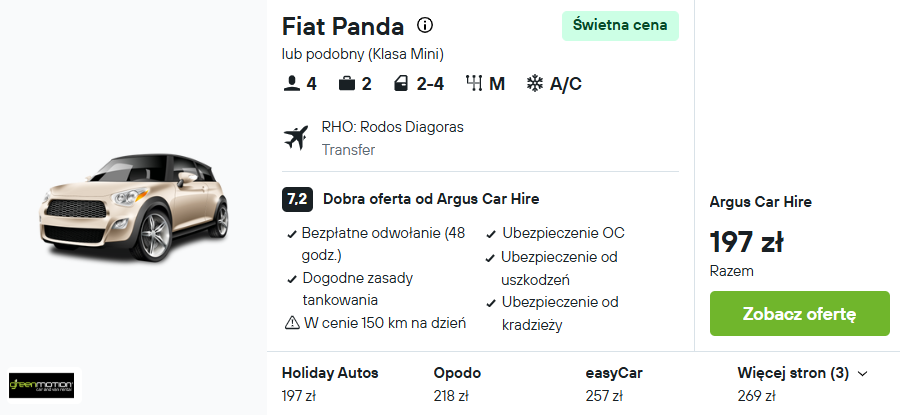Screen dimensions: 900x415
Task: Click the Świetna cena badge
Action: click(620, 26)
